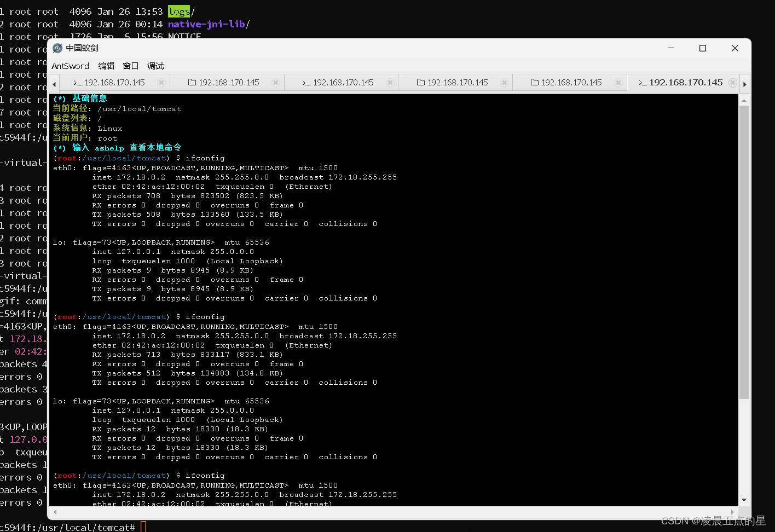Close the first terminal tab
The width and height of the screenshot is (775, 532).
pos(161,83)
